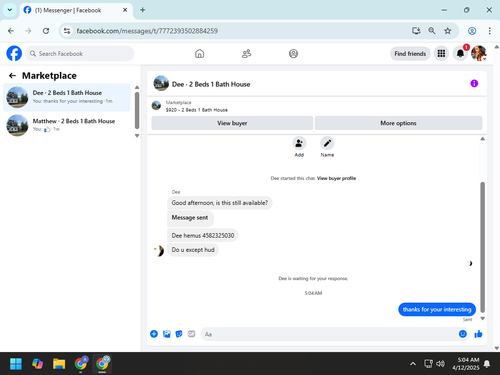Open the $920 - 2 Beds 1 Bath House listing

[197, 110]
